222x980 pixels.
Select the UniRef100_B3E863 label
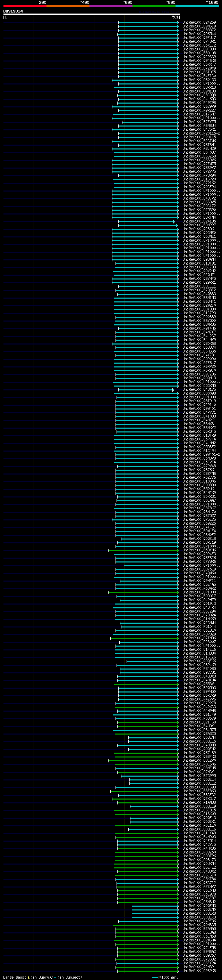[x=199, y=791]
